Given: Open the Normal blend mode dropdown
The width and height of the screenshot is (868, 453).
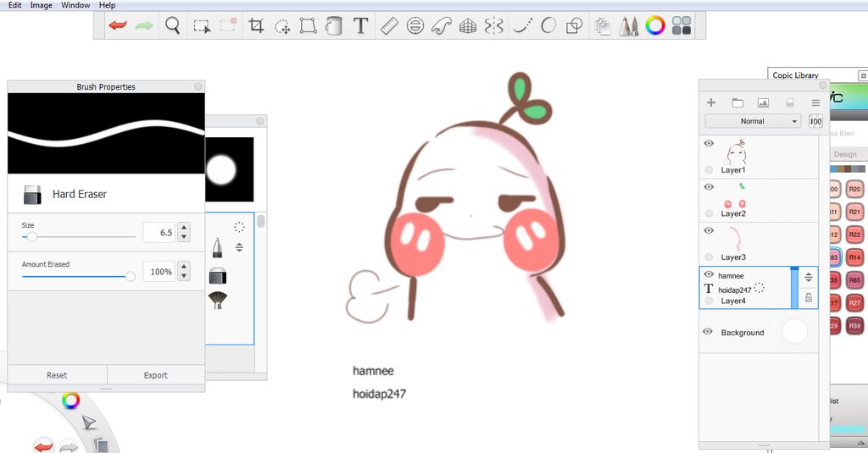Looking at the screenshot, I should coord(753,121).
